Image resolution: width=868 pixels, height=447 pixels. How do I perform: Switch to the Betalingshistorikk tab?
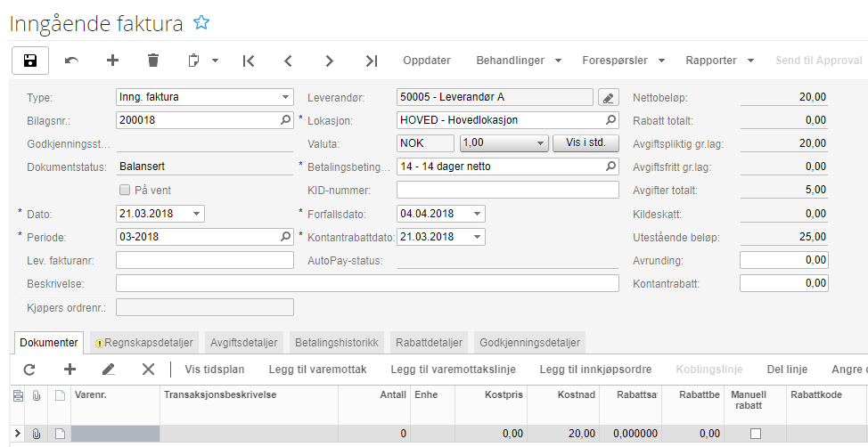pos(337,343)
